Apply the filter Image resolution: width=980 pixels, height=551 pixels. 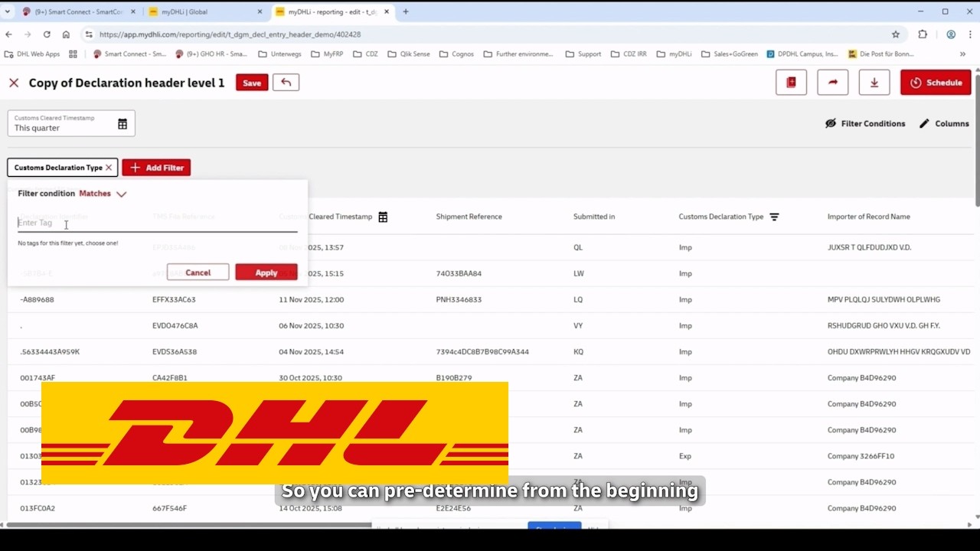pos(266,272)
